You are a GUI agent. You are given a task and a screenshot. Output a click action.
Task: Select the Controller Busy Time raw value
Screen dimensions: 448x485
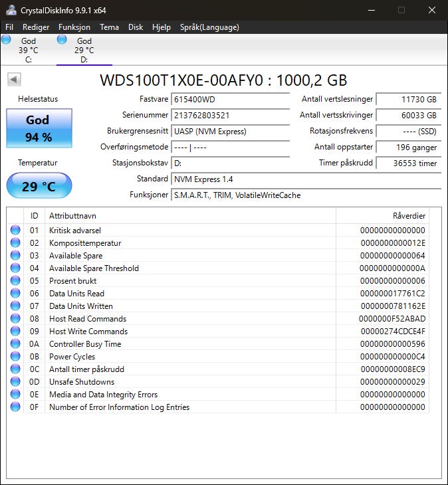(393, 344)
